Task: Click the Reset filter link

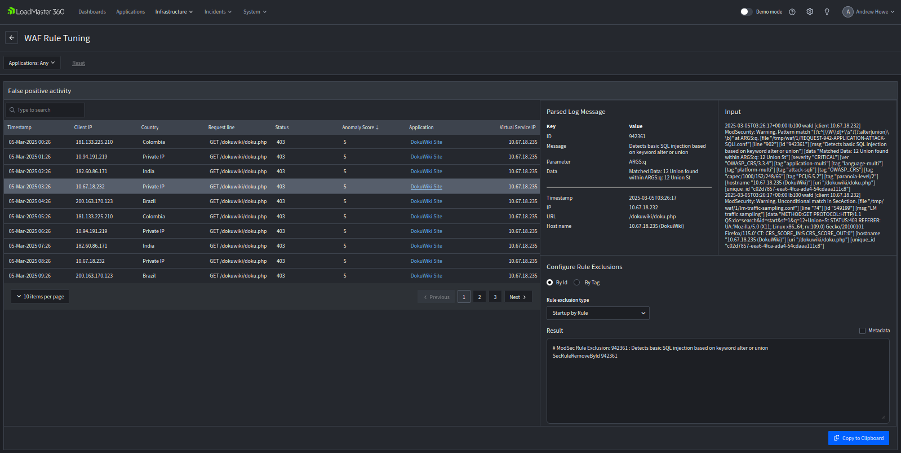Action: pyautogui.click(x=78, y=62)
